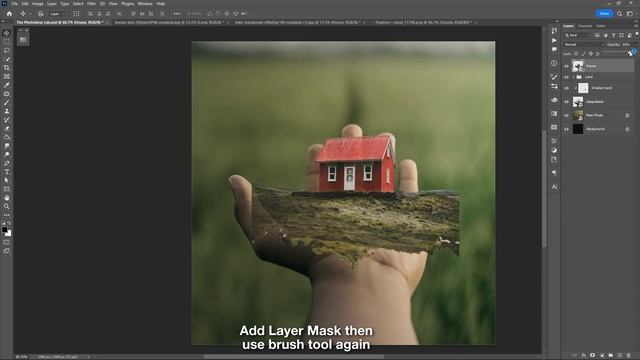Open the File menu

click(x=14, y=4)
